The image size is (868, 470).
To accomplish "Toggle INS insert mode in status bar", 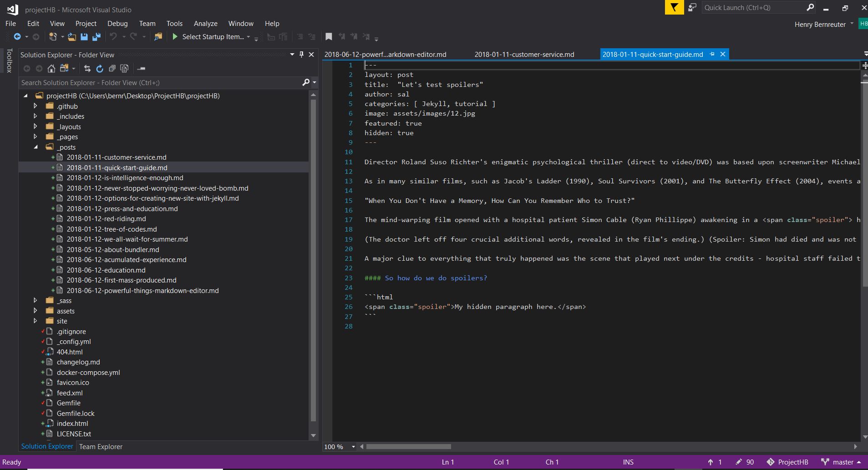I will pos(628,462).
